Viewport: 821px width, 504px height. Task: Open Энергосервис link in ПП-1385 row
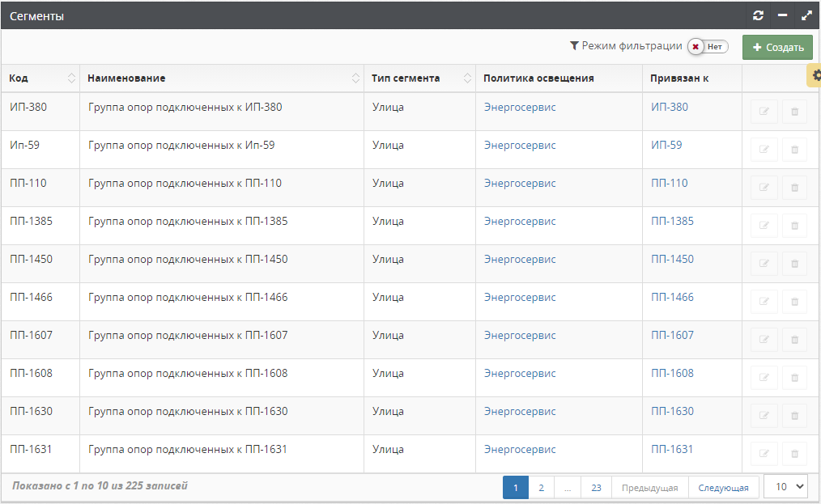520,222
